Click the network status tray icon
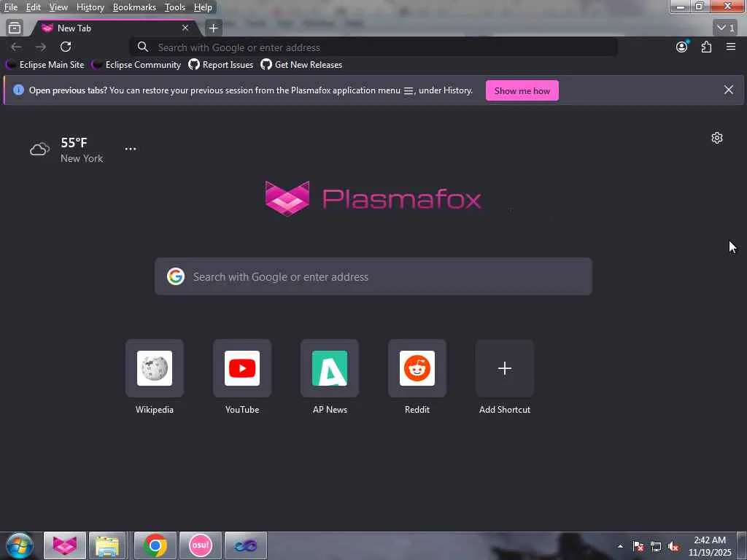Viewport: 747px width, 560px height. tap(656, 546)
